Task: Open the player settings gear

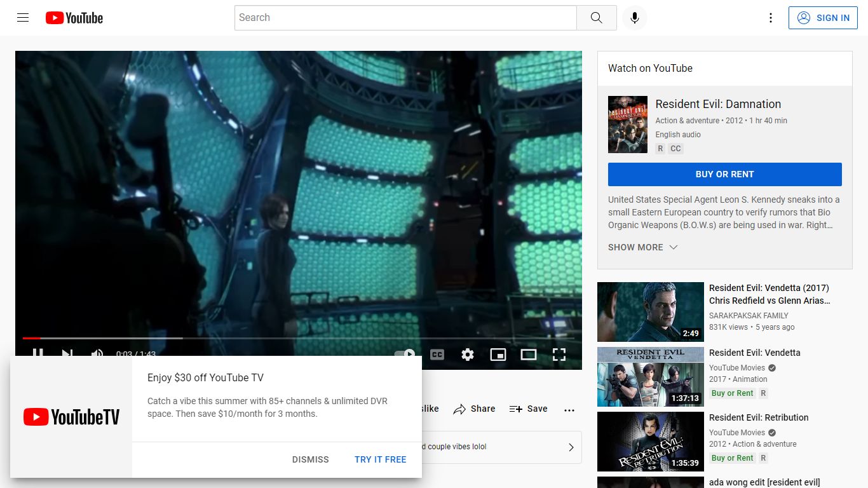Action: [x=468, y=355]
